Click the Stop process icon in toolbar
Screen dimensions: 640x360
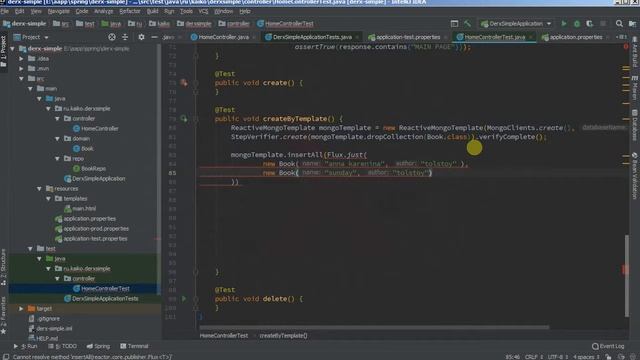(603, 24)
